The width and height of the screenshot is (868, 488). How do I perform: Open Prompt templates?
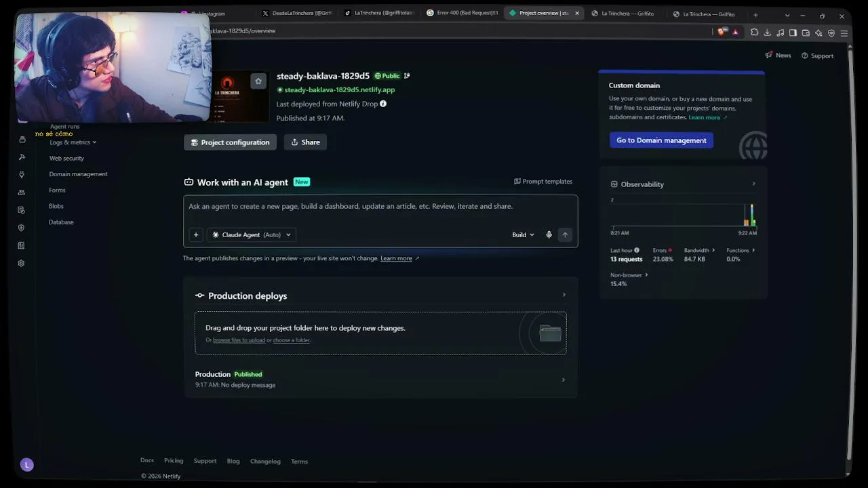tap(543, 182)
